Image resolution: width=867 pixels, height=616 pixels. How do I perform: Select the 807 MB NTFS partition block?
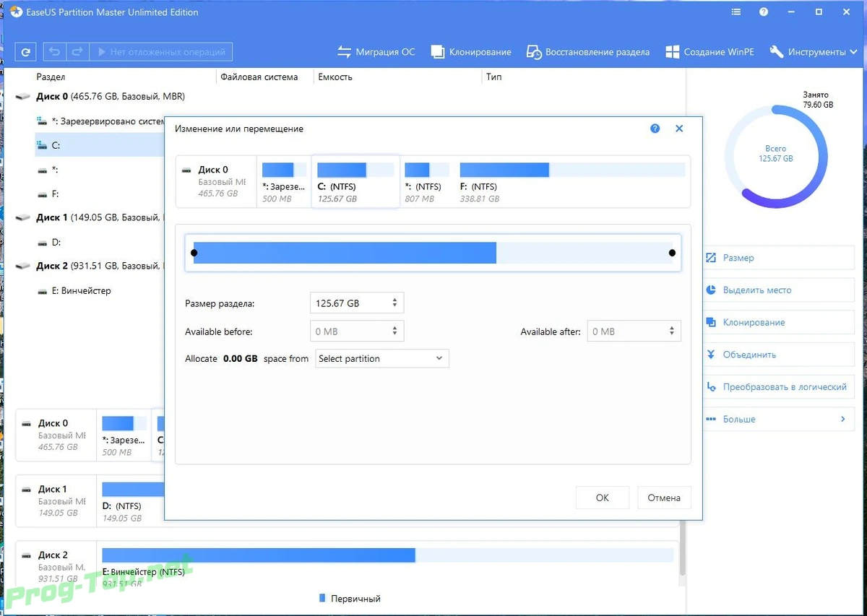[x=427, y=182]
